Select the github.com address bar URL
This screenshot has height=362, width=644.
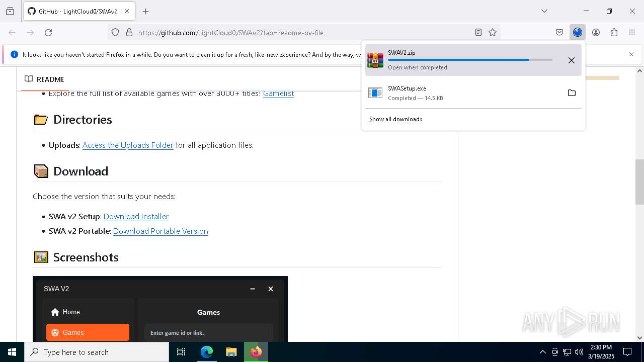pyautogui.click(x=230, y=33)
